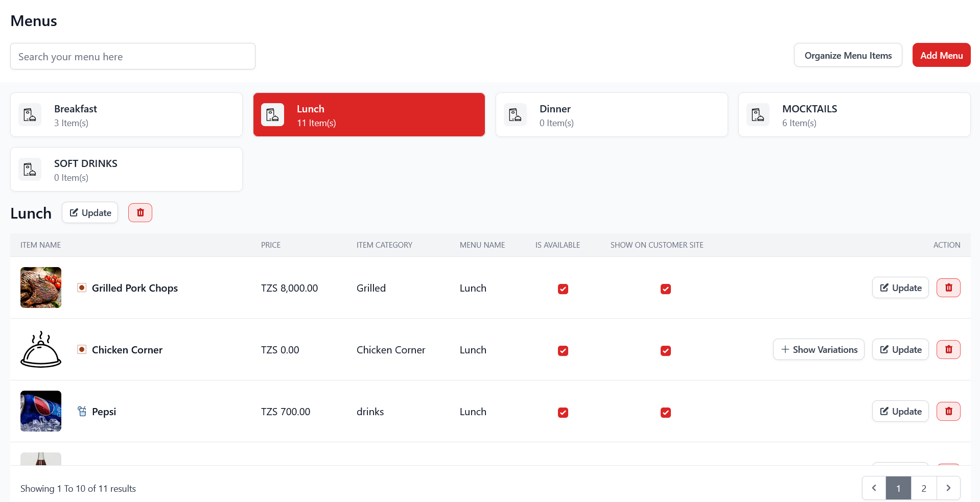
Task: Delete the Lunch menu with trash icon
Action: (x=140, y=212)
